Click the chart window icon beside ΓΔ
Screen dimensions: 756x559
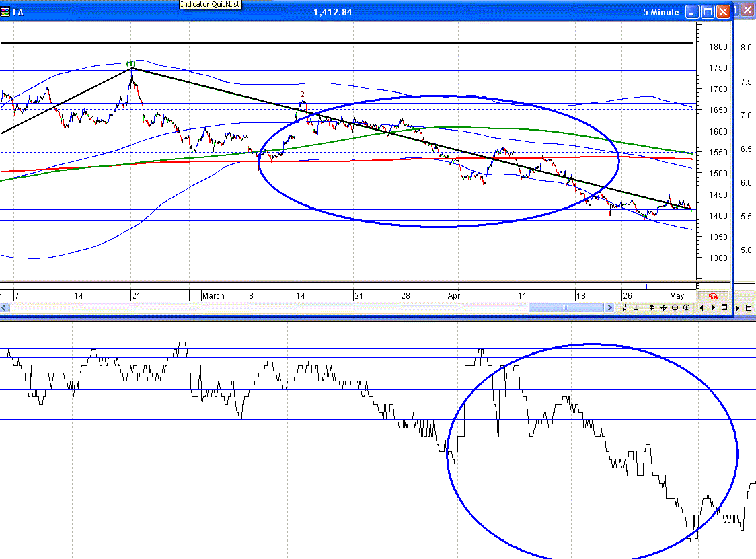pyautogui.click(x=5, y=12)
